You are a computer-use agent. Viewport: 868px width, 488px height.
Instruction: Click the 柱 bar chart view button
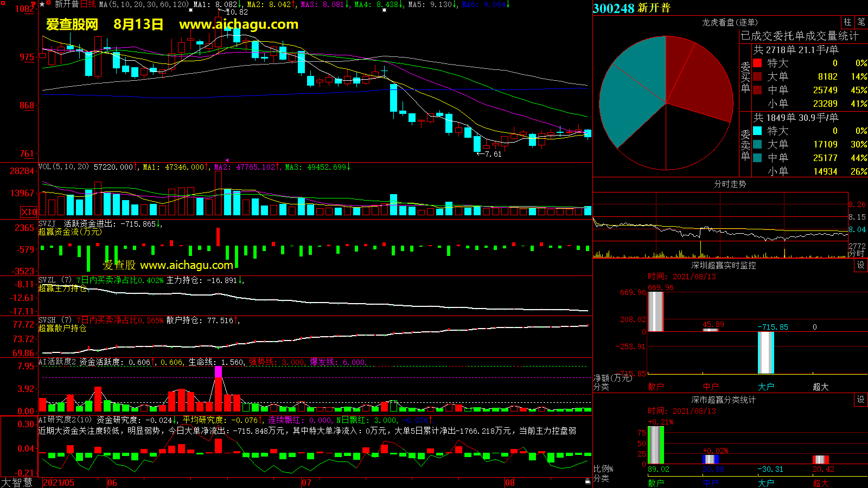coord(847,22)
